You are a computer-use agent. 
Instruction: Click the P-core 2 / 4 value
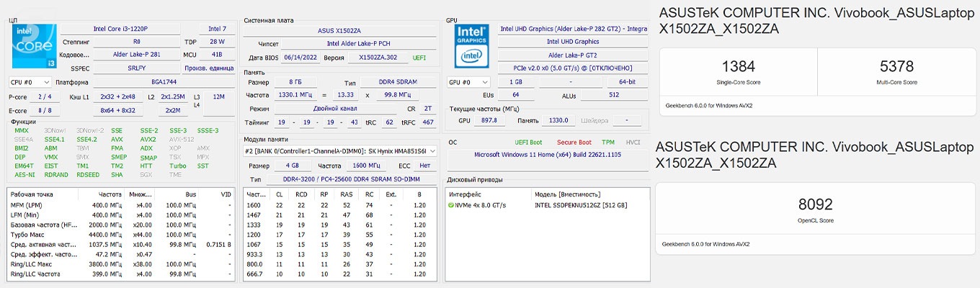pyautogui.click(x=44, y=96)
